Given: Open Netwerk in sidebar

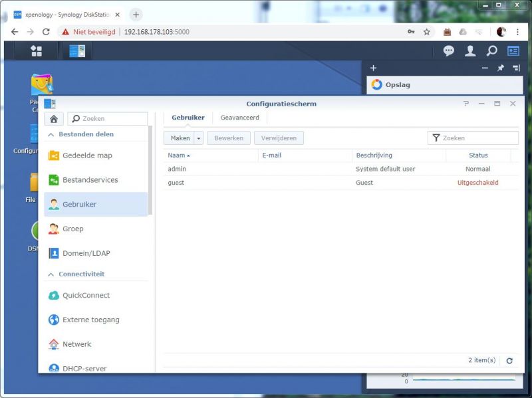Looking at the screenshot, I should [96, 344].
